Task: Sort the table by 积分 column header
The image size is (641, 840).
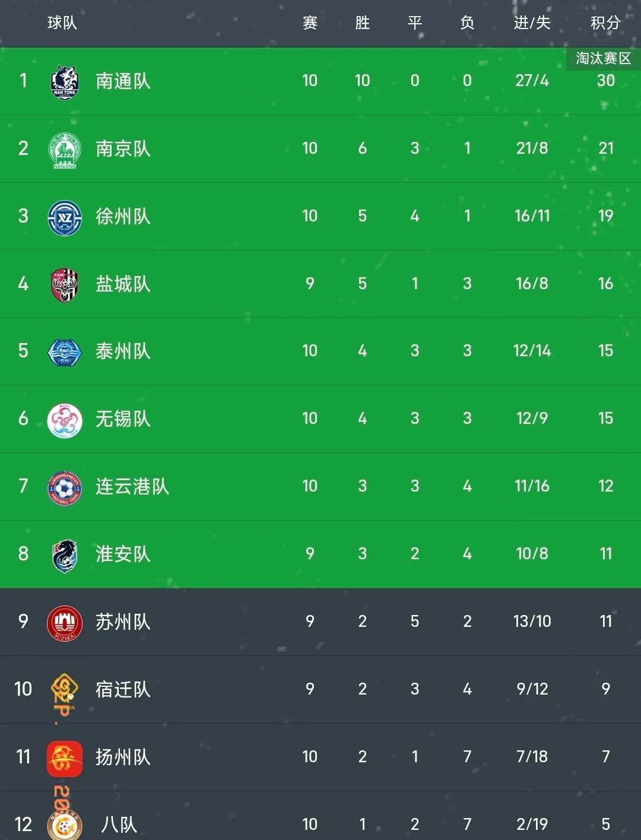Action: tap(606, 23)
